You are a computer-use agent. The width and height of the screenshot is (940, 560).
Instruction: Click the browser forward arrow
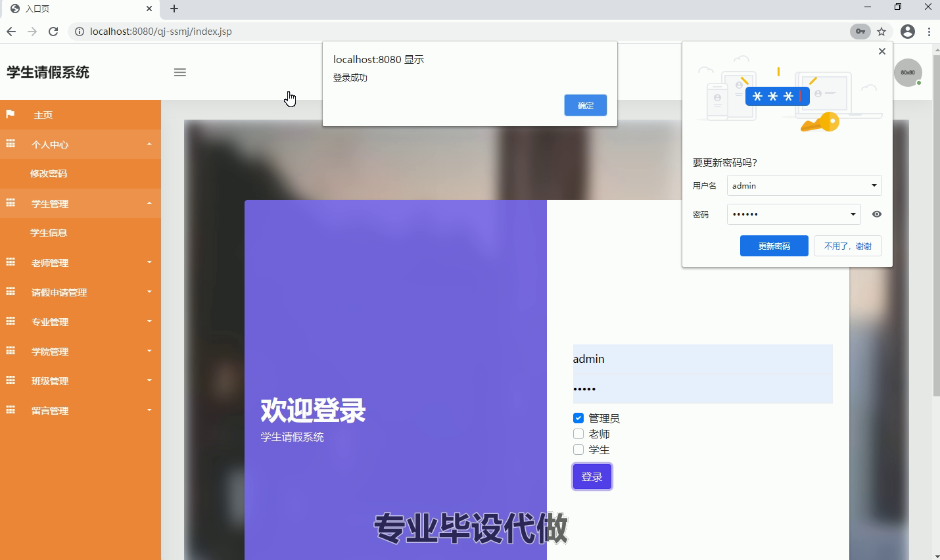32,32
